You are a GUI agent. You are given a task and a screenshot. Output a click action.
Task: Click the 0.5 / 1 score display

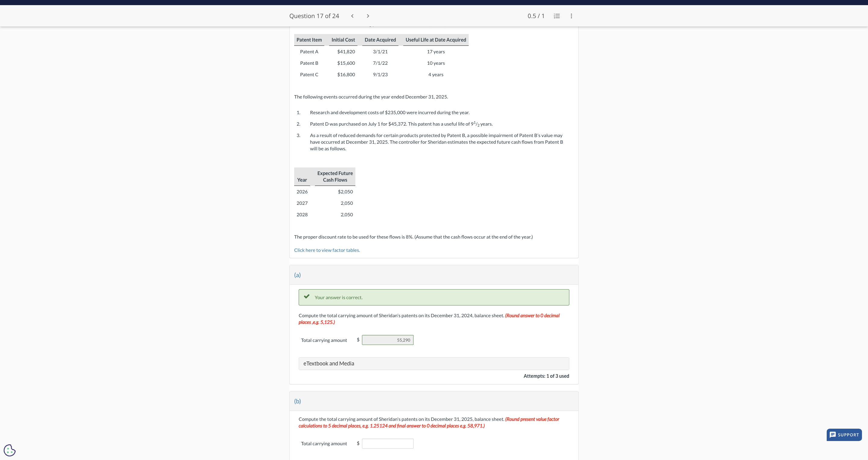point(536,16)
